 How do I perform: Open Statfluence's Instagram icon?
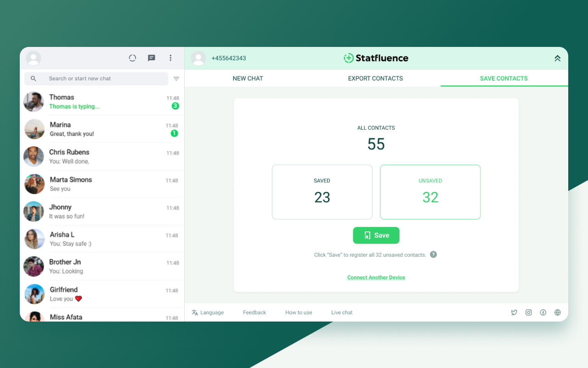point(528,312)
